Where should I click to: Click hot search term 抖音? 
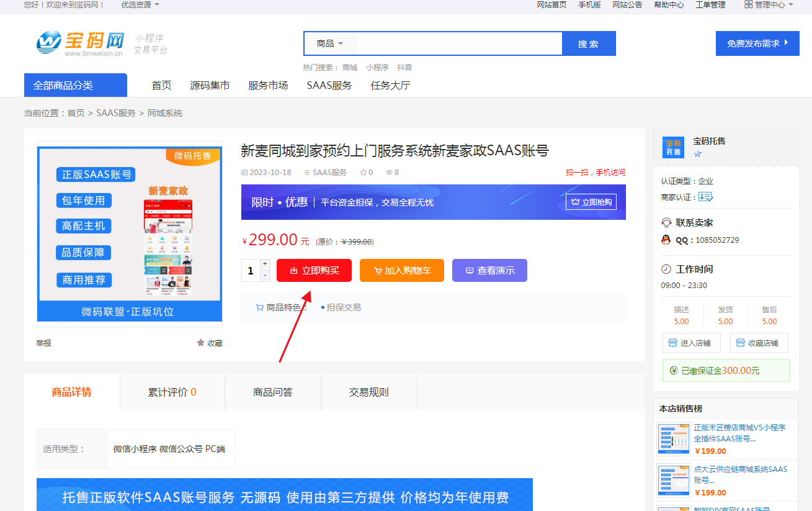point(404,67)
